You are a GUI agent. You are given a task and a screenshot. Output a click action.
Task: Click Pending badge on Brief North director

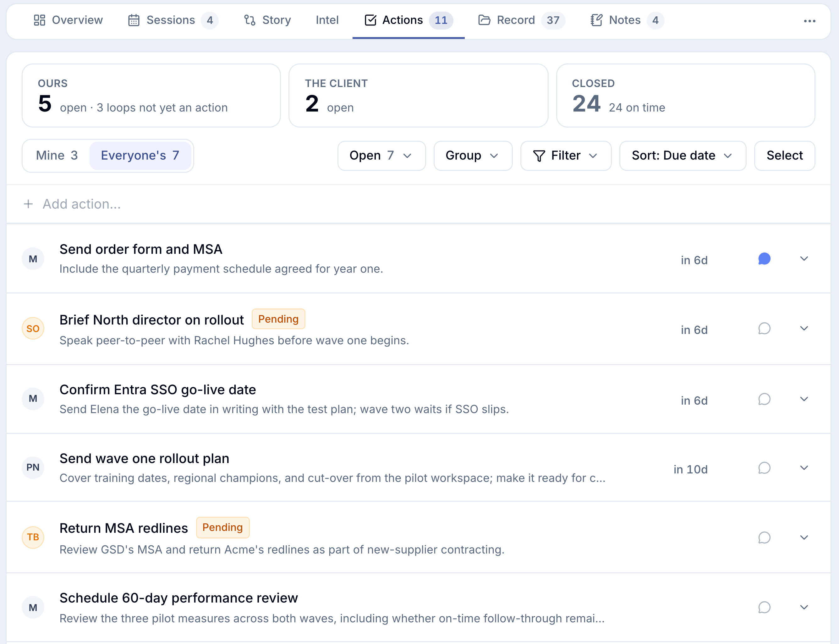278,319
